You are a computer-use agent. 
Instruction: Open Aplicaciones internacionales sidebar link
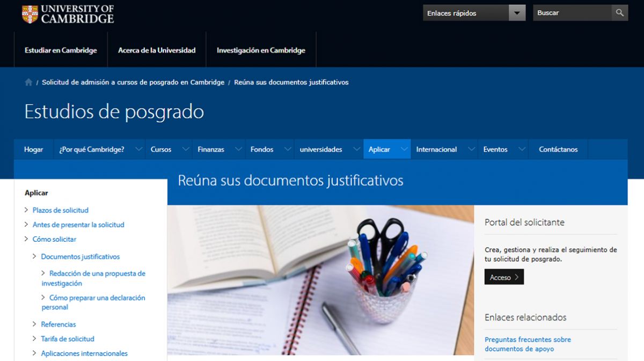point(84,353)
